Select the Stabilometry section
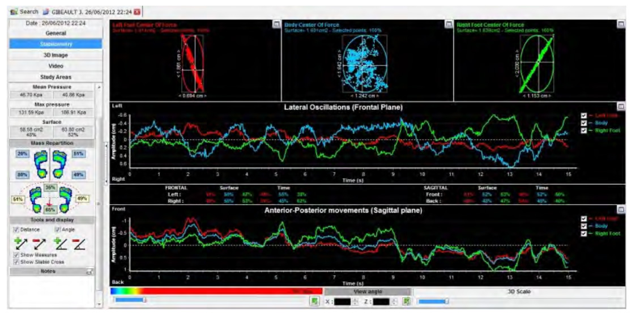The width and height of the screenshot is (644, 322). point(56,44)
